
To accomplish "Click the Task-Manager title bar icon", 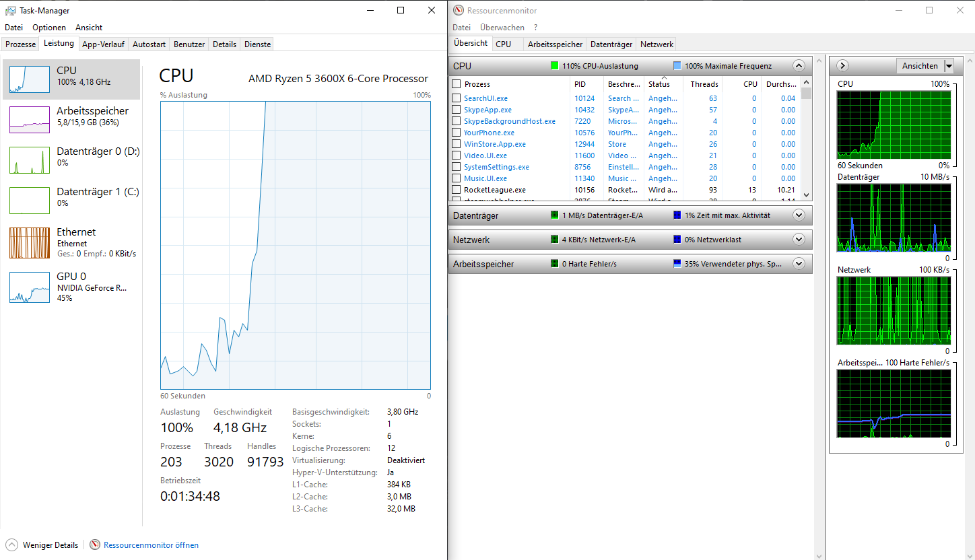I will [10, 11].
